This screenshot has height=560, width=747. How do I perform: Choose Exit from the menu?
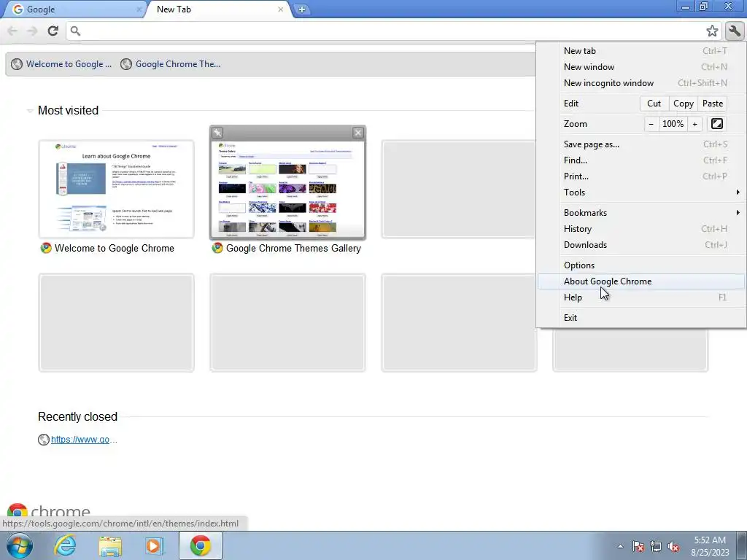[641, 318]
